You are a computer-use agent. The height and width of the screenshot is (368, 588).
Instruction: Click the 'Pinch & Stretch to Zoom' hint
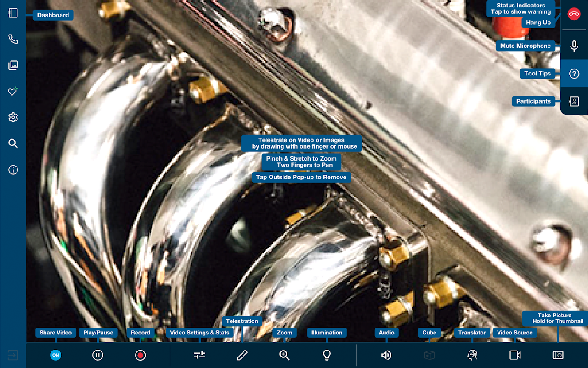pyautogui.click(x=301, y=162)
